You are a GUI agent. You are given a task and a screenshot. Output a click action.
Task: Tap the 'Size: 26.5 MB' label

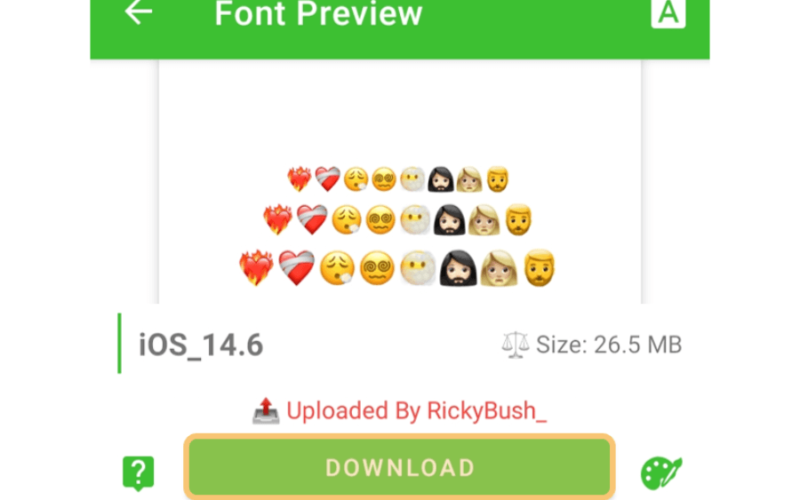click(609, 345)
